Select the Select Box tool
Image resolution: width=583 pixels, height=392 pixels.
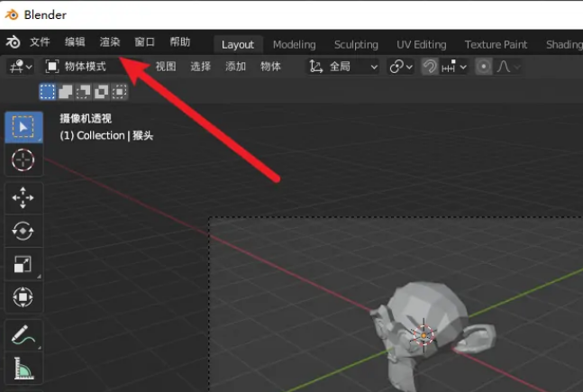pyautogui.click(x=23, y=127)
